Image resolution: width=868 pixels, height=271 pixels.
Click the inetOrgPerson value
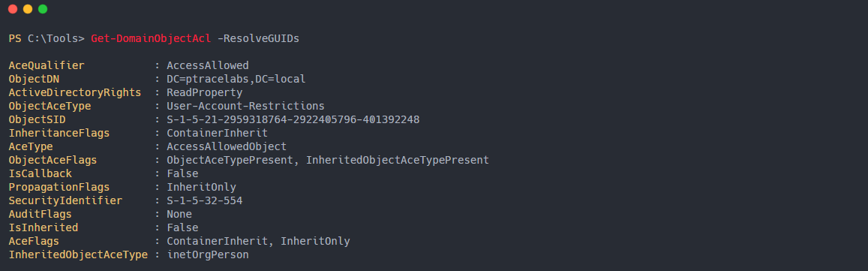[208, 255]
